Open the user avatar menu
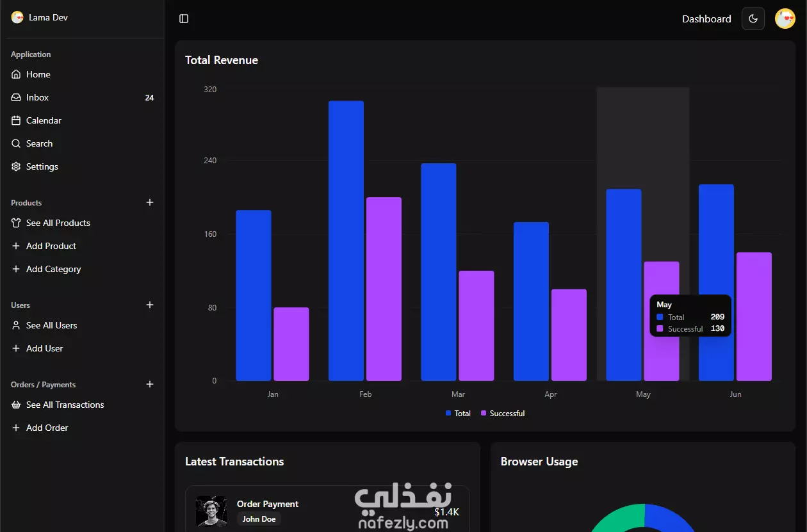Image resolution: width=807 pixels, height=532 pixels. click(x=785, y=19)
